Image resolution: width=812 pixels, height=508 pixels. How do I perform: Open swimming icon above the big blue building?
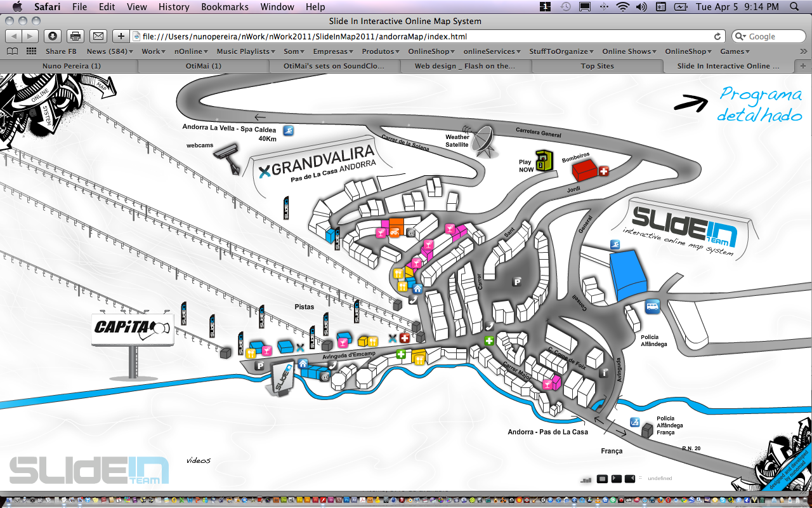[615, 244]
